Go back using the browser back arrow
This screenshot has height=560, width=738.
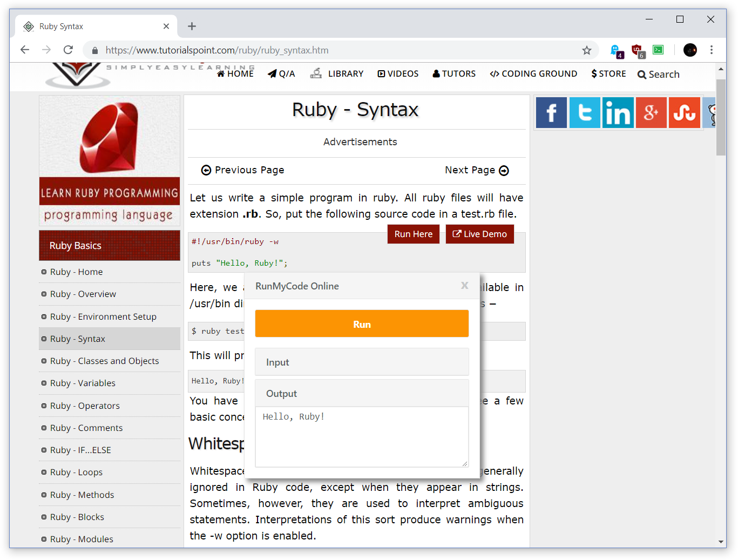(x=25, y=50)
